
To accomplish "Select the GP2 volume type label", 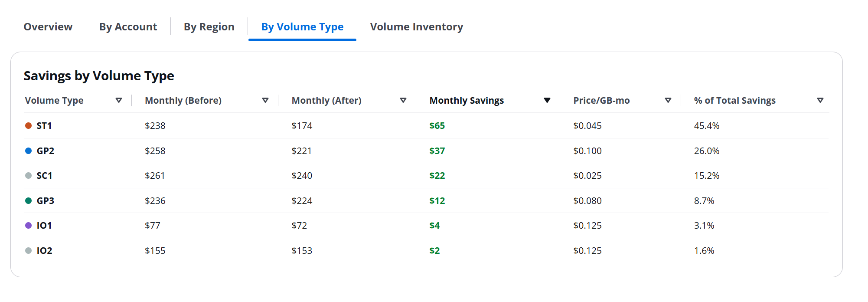I will click(x=46, y=151).
